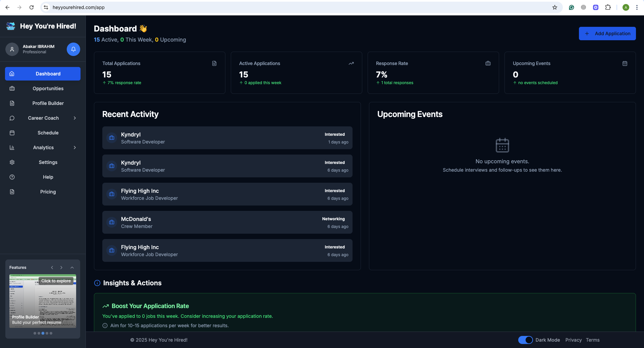Click Click to explore on feature thumbnail
The width and height of the screenshot is (644, 348).
56,281
